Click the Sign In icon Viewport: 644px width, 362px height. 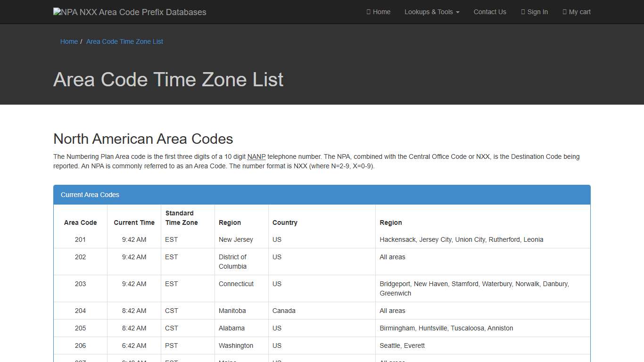[524, 12]
